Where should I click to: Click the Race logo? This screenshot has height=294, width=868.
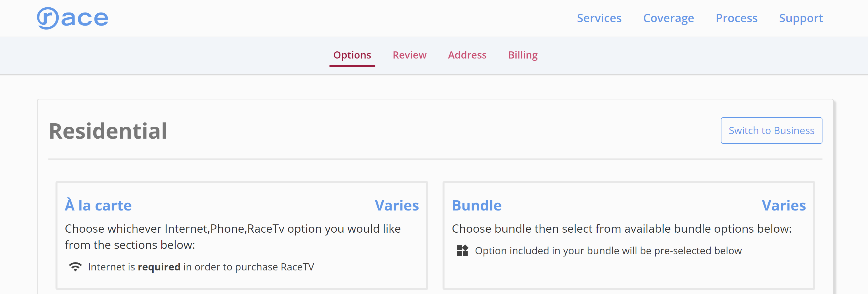pos(73,18)
